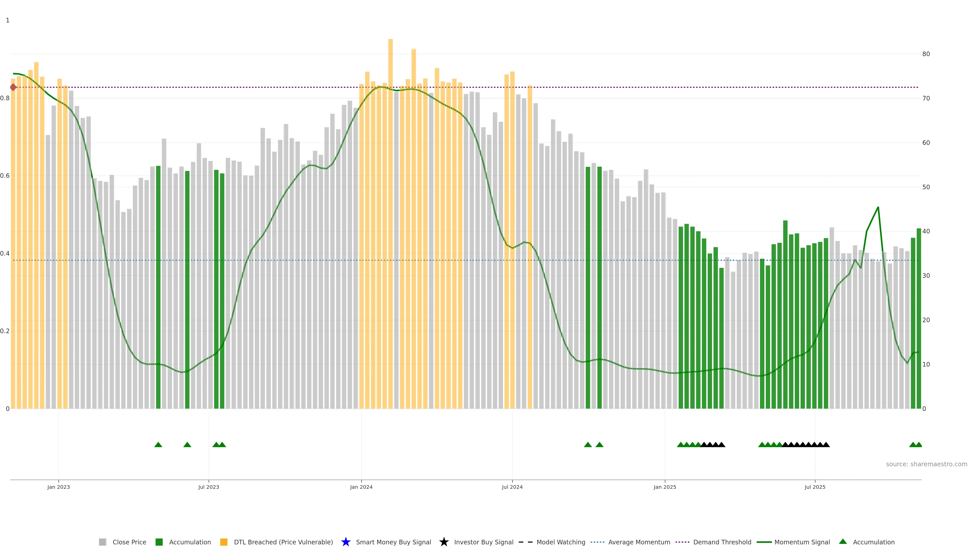
Task: Click the red diamond marker on Demand Threshold line
Action: click(13, 87)
